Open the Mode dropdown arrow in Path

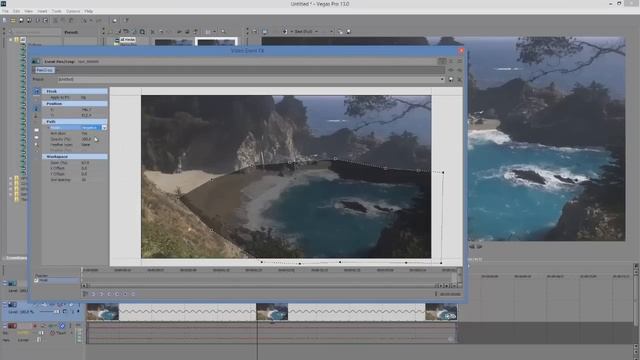pyautogui.click(x=104, y=128)
